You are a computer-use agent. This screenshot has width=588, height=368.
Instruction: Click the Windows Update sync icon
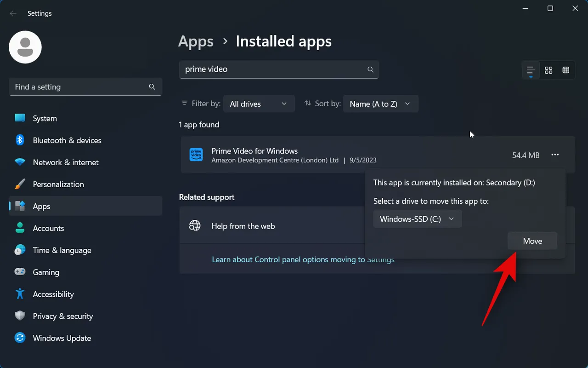tap(20, 338)
